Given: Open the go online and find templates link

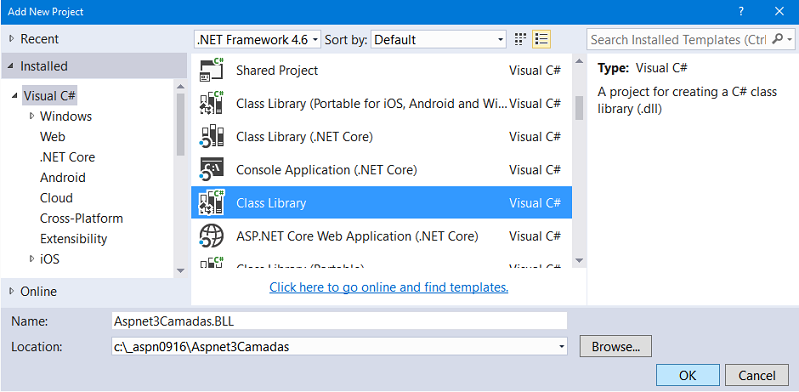Looking at the screenshot, I should (389, 287).
